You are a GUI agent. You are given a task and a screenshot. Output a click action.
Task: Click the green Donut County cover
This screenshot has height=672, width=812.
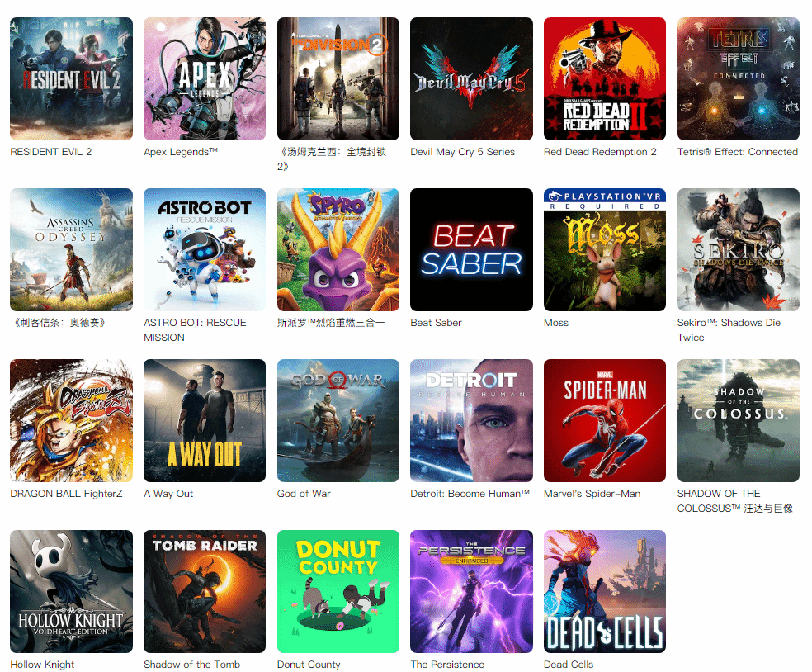click(x=338, y=591)
